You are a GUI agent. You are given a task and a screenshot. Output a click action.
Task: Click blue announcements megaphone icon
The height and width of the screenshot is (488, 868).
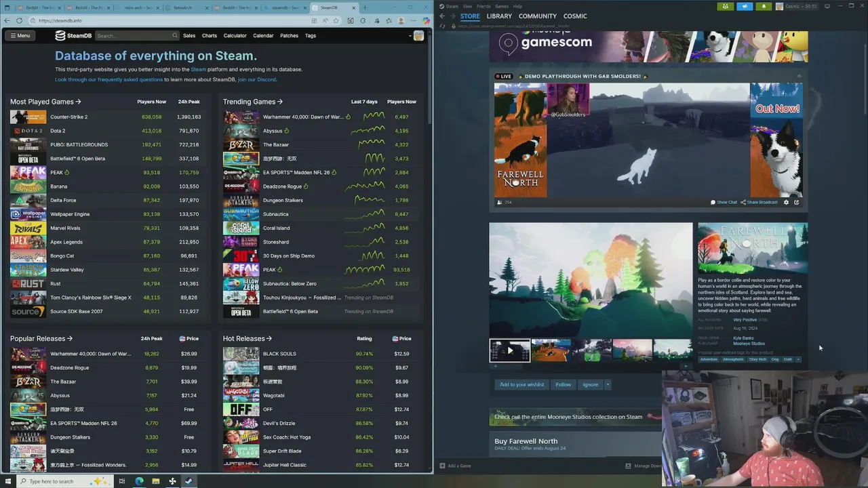pyautogui.click(x=745, y=6)
